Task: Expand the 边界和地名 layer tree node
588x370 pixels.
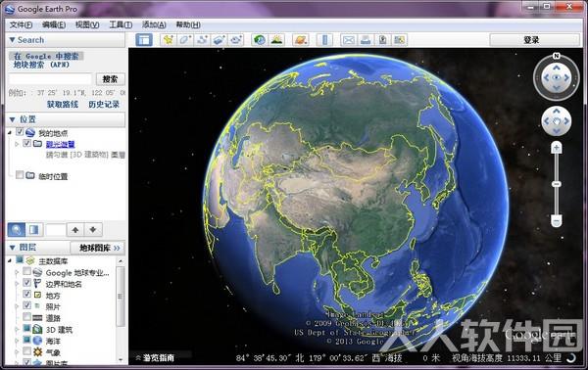Action: pyautogui.click(x=16, y=284)
